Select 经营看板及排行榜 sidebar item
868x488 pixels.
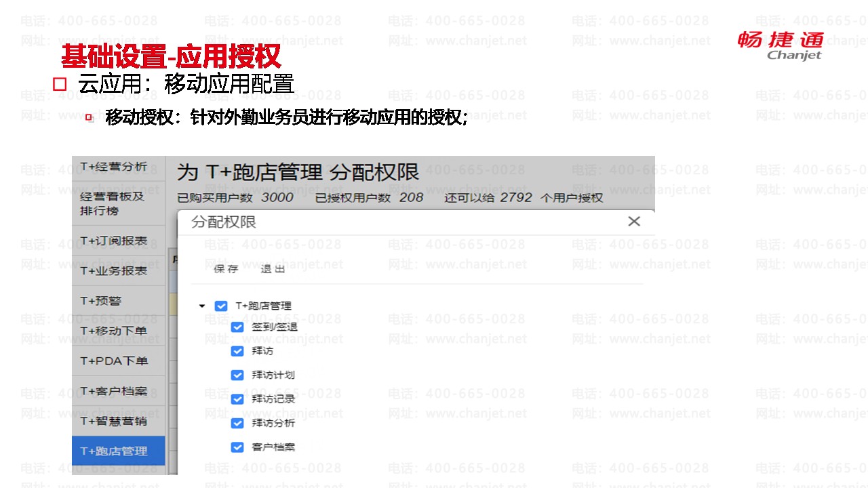(x=119, y=203)
